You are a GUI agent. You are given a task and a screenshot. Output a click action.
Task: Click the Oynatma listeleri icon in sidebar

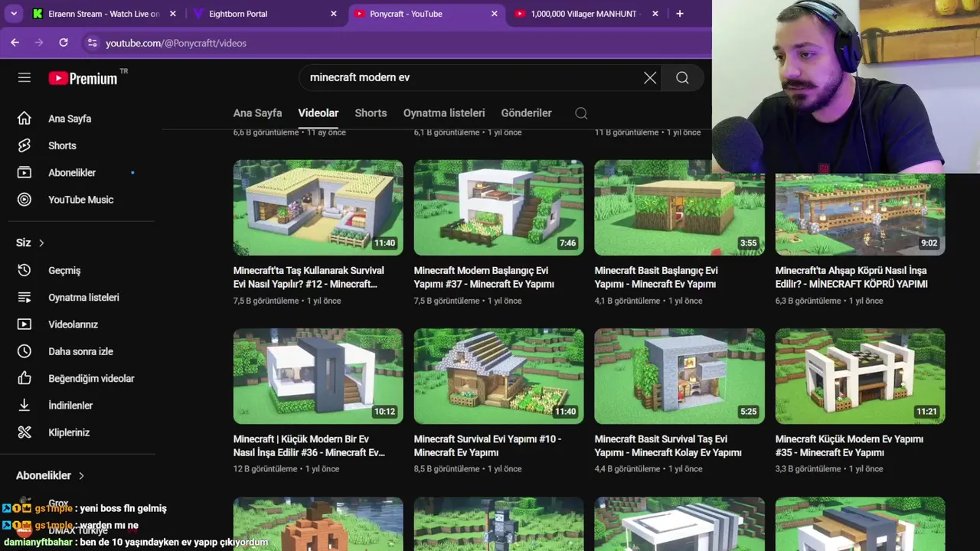point(24,297)
